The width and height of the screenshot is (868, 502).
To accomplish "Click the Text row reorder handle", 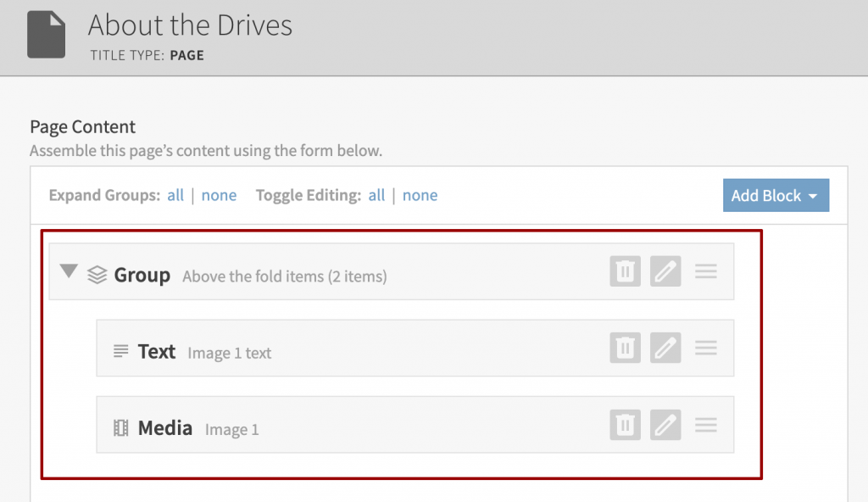I will pos(706,348).
